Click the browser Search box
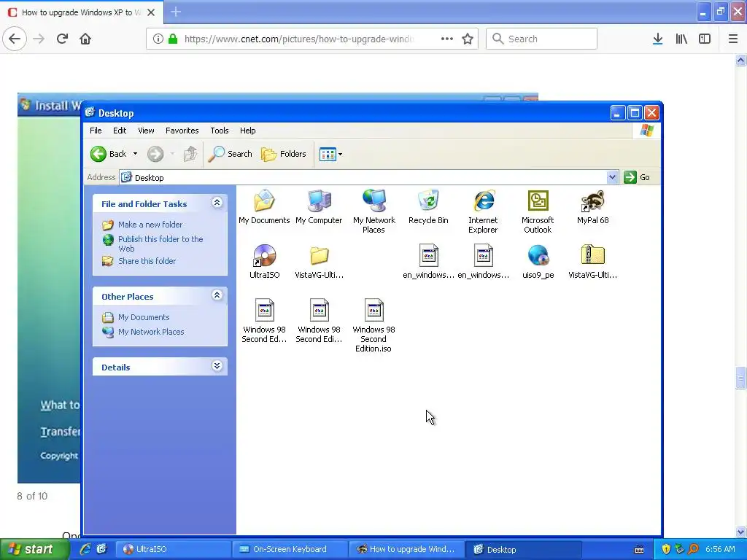 tap(541, 39)
